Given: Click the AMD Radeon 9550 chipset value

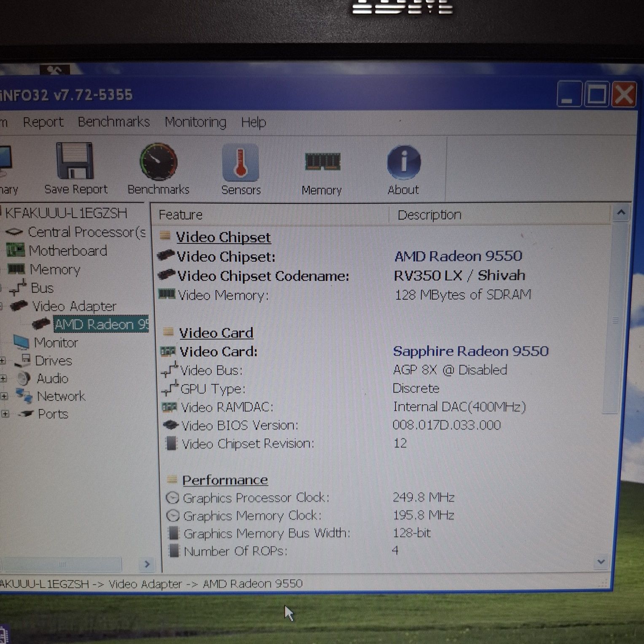Looking at the screenshot, I should 458,256.
